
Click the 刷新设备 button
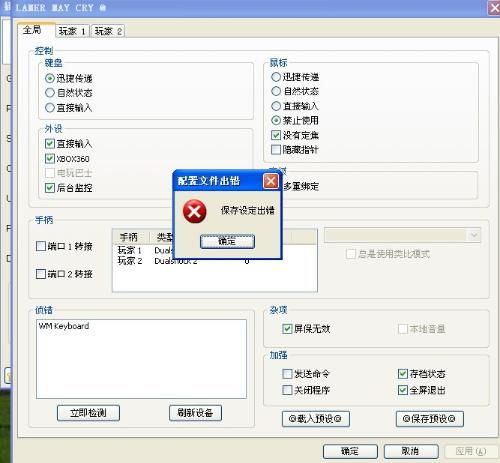click(x=195, y=413)
